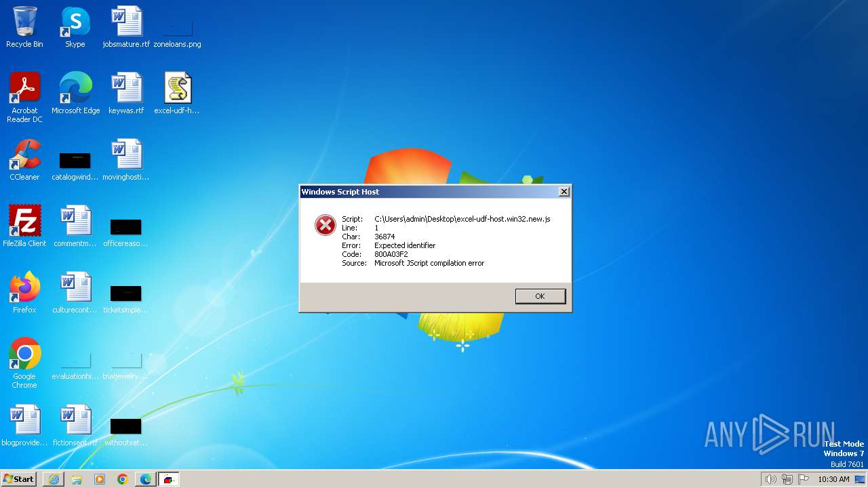Select the keywas.rtf document icon
The width and height of the screenshot is (868, 488).
(126, 94)
